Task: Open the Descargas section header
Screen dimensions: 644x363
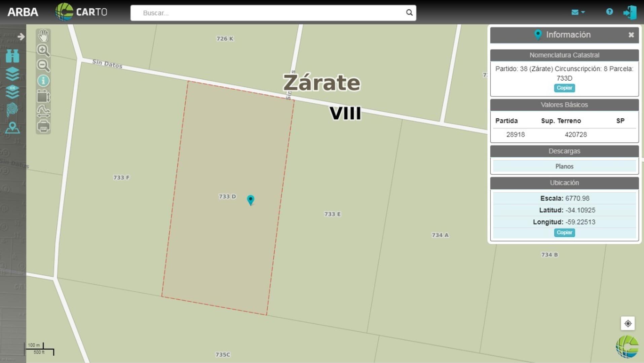Action: point(564,151)
